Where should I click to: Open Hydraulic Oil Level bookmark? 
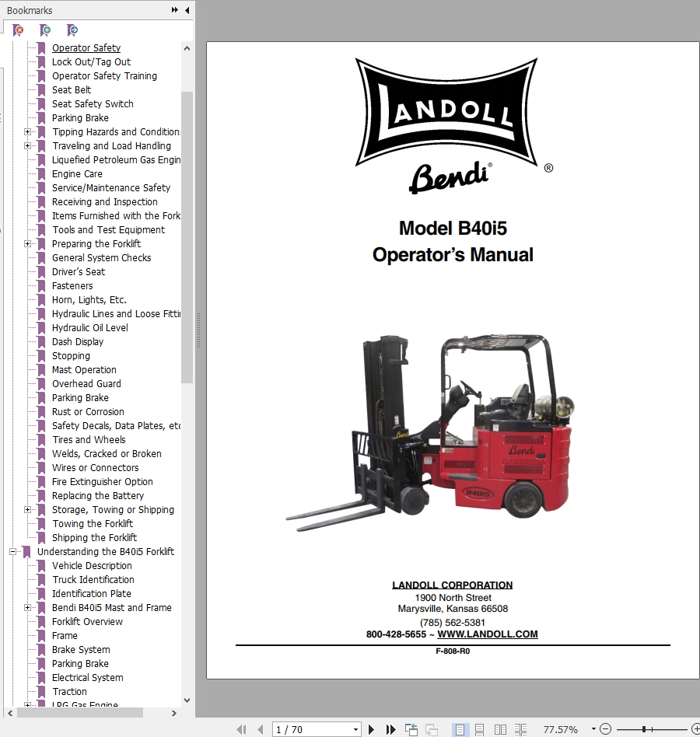click(x=89, y=328)
